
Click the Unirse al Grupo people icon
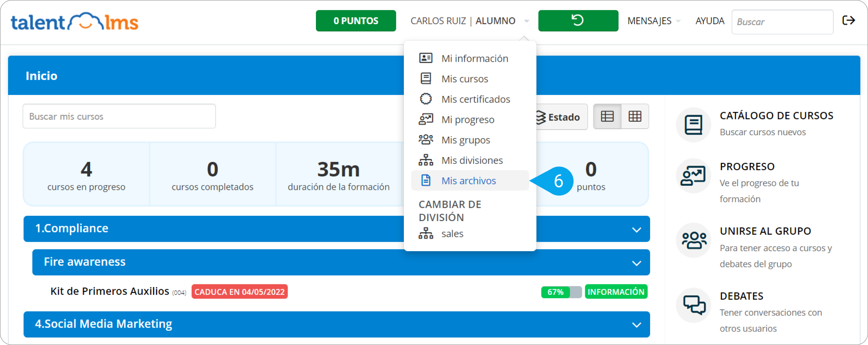pyautogui.click(x=693, y=240)
